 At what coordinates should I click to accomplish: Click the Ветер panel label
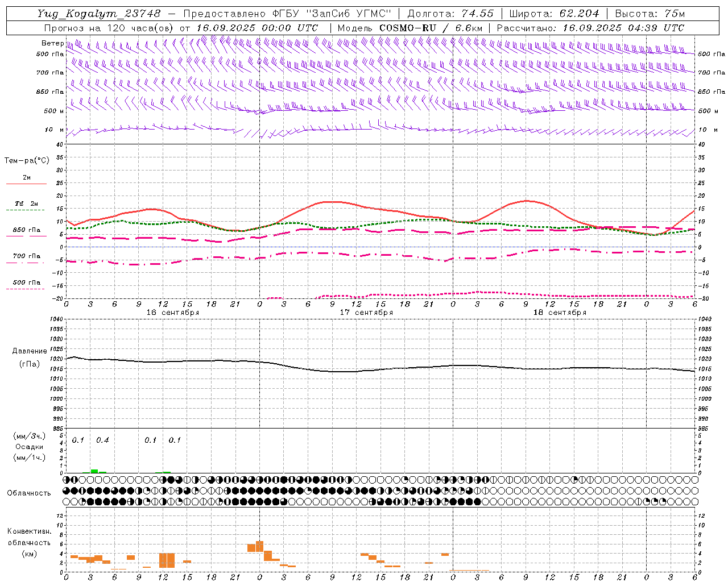(x=52, y=43)
